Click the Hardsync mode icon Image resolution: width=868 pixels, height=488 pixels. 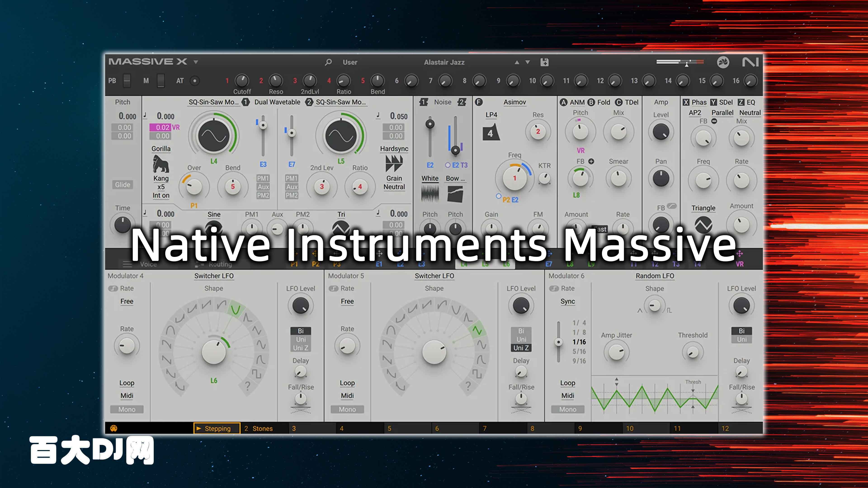394,163
